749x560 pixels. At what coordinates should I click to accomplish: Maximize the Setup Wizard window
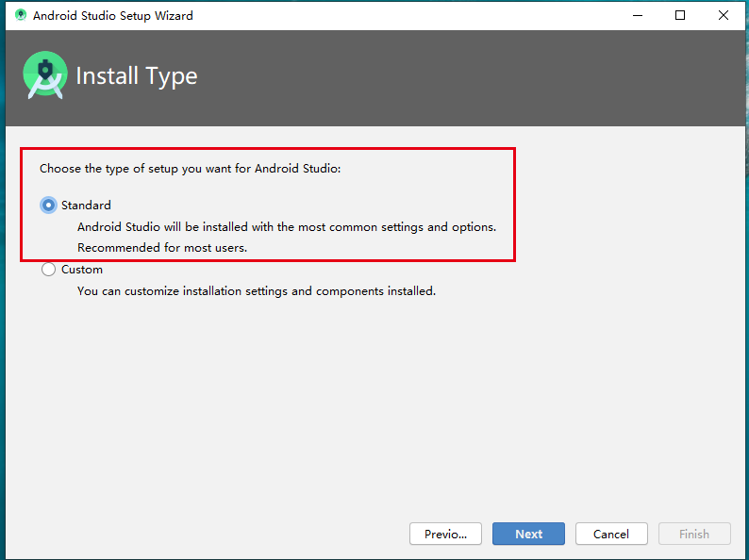[680, 15]
